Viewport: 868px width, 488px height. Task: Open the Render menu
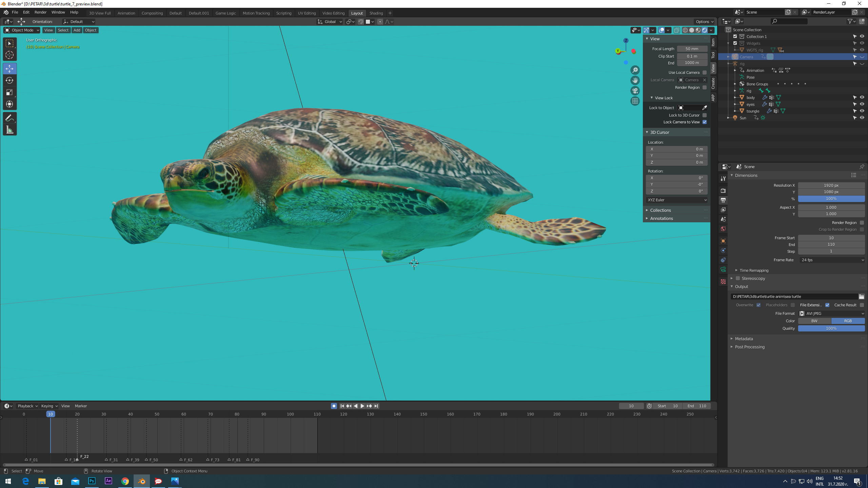click(x=40, y=12)
